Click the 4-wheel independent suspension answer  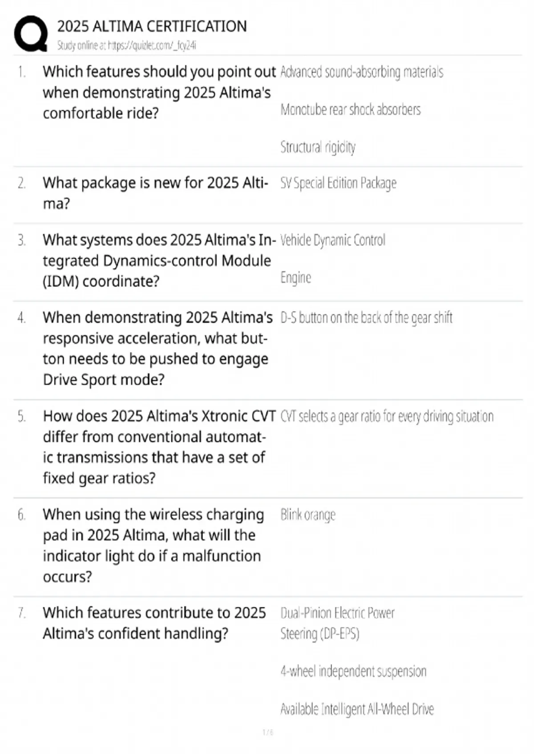tap(353, 671)
